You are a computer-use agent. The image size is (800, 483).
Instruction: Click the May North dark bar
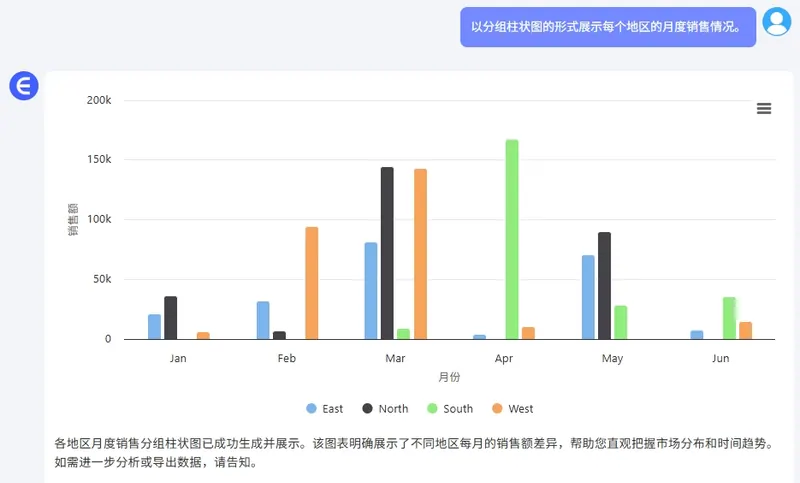(604, 286)
